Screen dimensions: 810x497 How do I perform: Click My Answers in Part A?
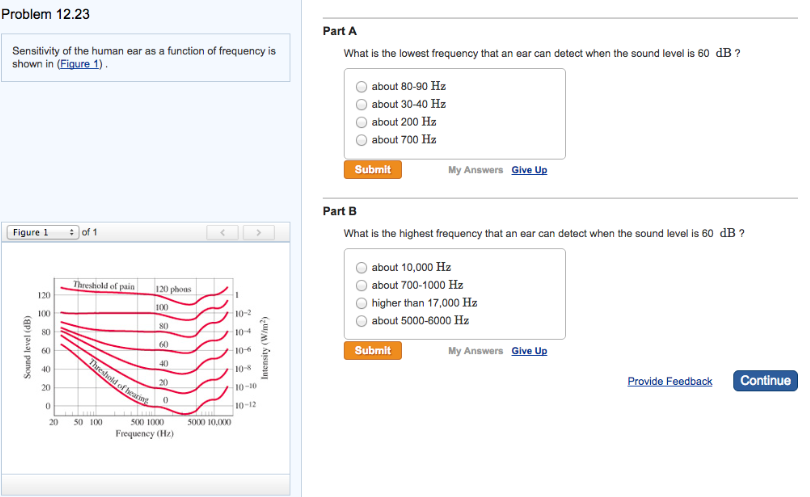[475, 170]
